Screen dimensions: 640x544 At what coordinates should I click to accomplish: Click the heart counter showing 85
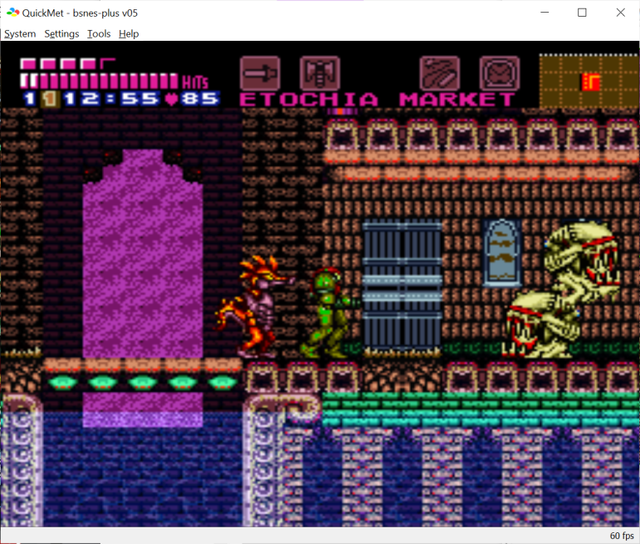click(x=193, y=99)
